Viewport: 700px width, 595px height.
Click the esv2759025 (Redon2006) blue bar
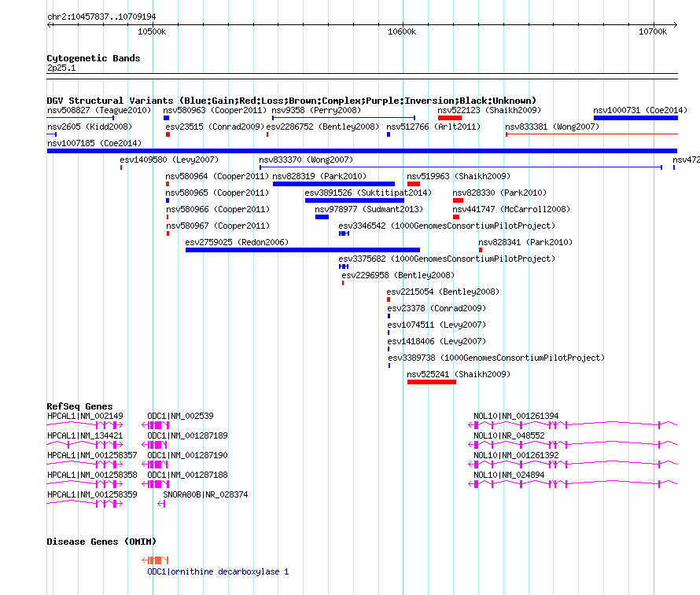pyautogui.click(x=303, y=250)
